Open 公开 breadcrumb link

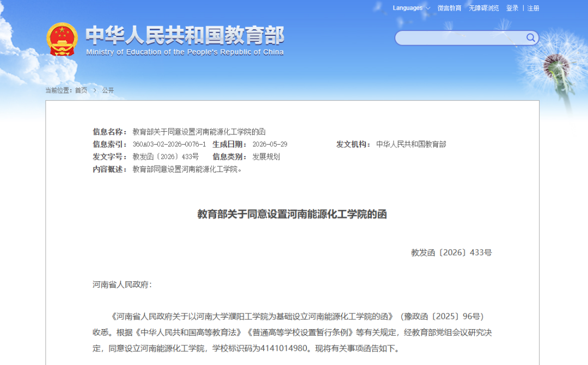108,90
